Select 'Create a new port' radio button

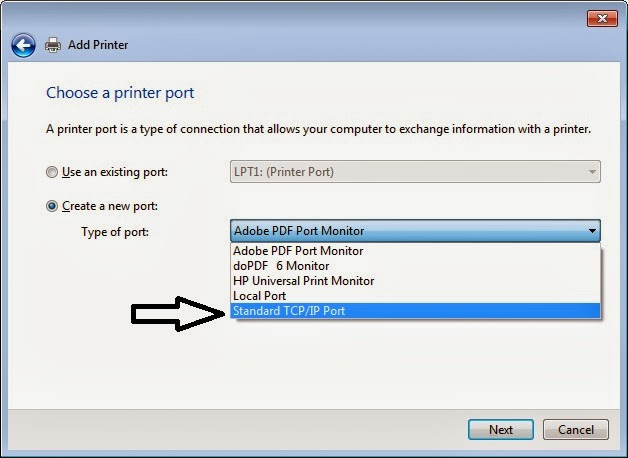click(52, 206)
